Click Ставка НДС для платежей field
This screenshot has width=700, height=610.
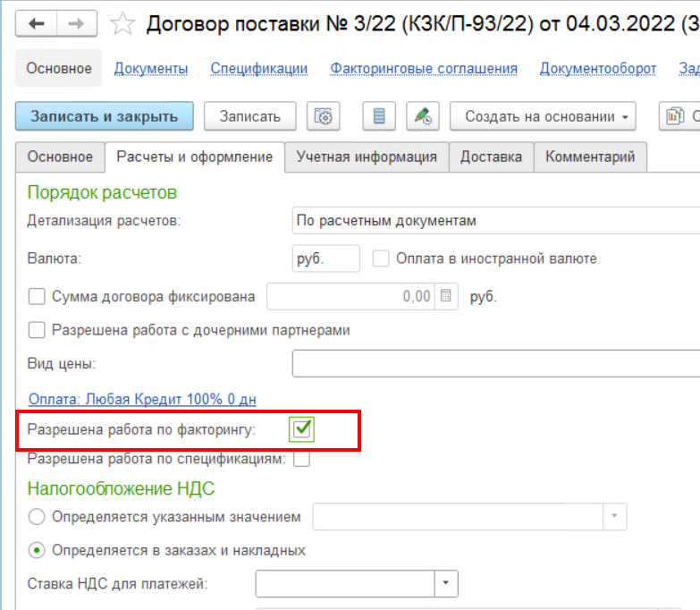(345, 583)
